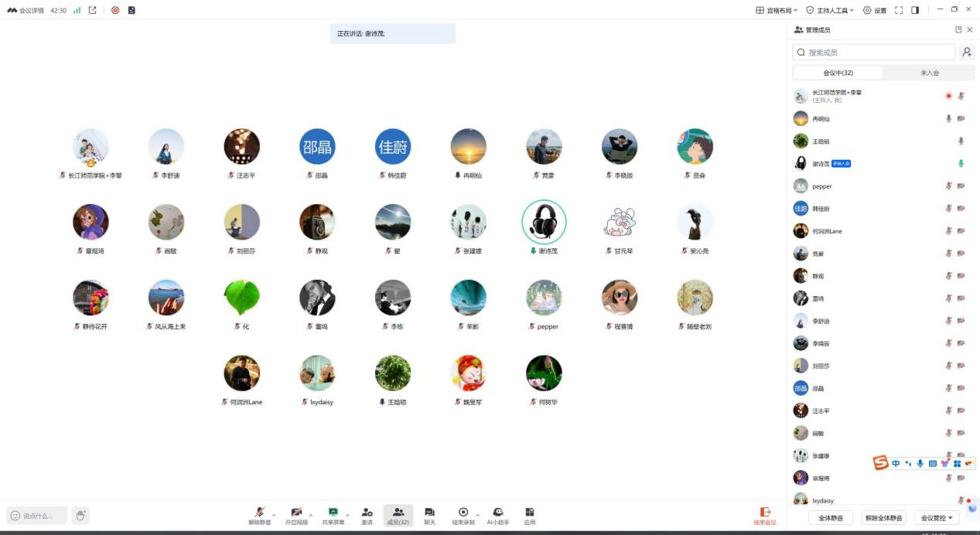Switch to the 未入会 tab
The height and width of the screenshot is (535, 980).
[x=929, y=73]
